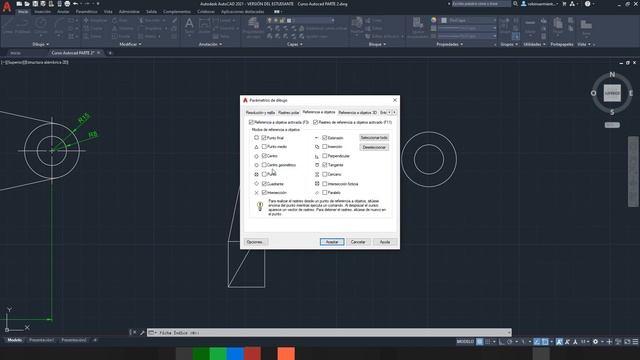Check the Perpendicular checkbox
640x360 pixels.
tap(325, 156)
